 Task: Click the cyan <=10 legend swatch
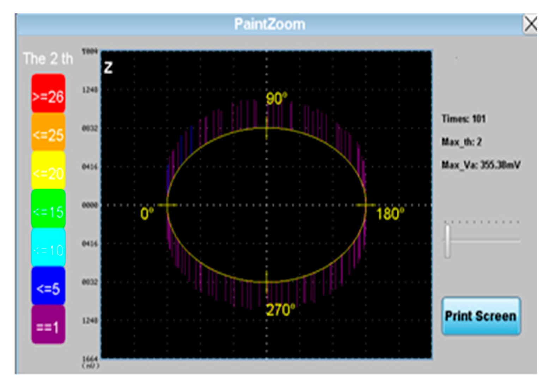(48, 248)
